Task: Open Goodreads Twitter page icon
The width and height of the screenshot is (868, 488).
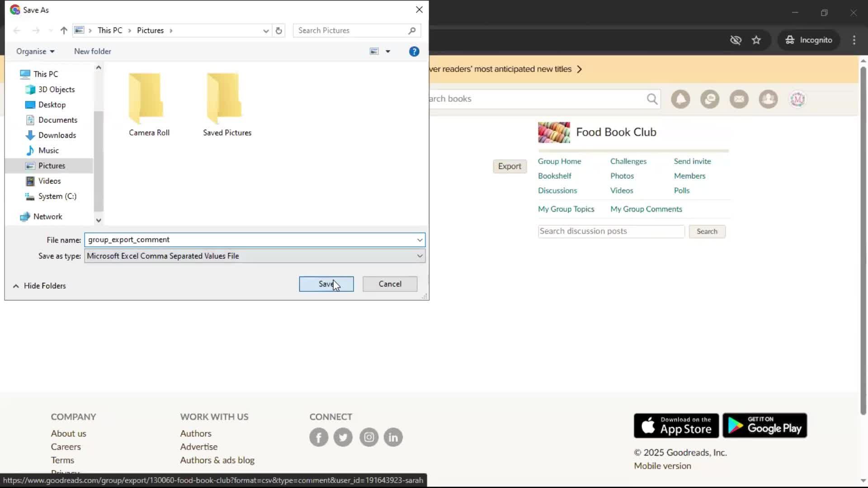Action: 343,437
